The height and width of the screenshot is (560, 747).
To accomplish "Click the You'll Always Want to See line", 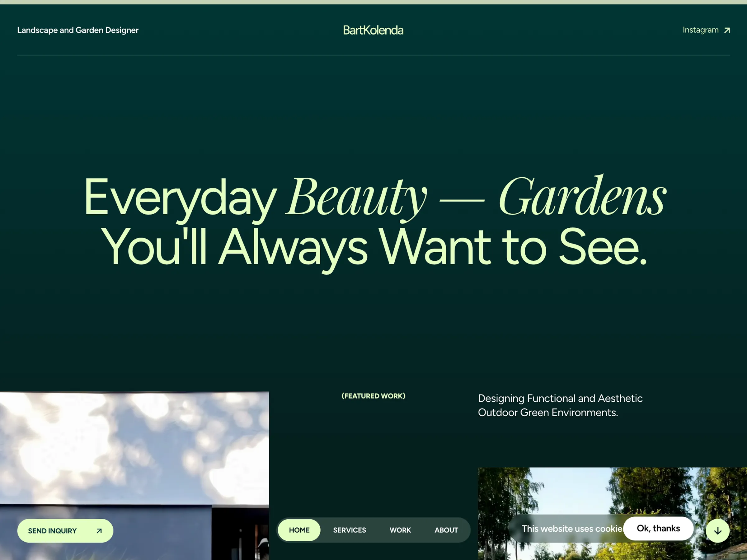I will click(x=373, y=247).
